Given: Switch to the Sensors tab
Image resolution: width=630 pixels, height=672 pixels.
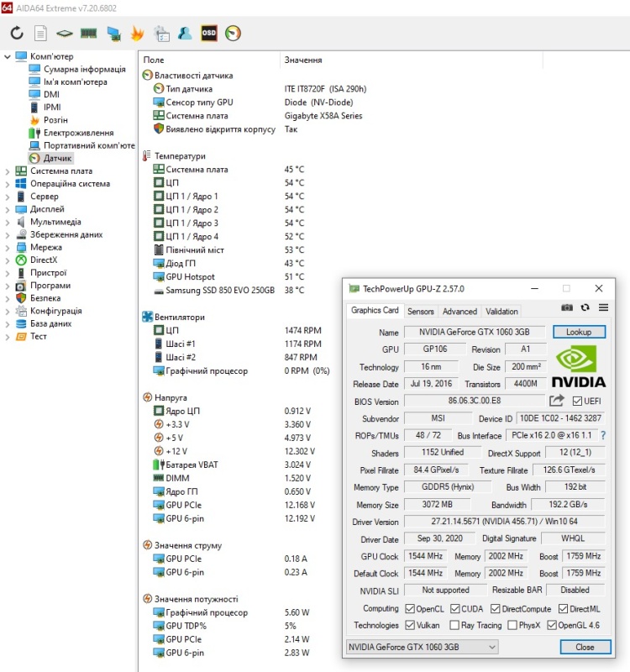Looking at the screenshot, I should pyautogui.click(x=421, y=312).
